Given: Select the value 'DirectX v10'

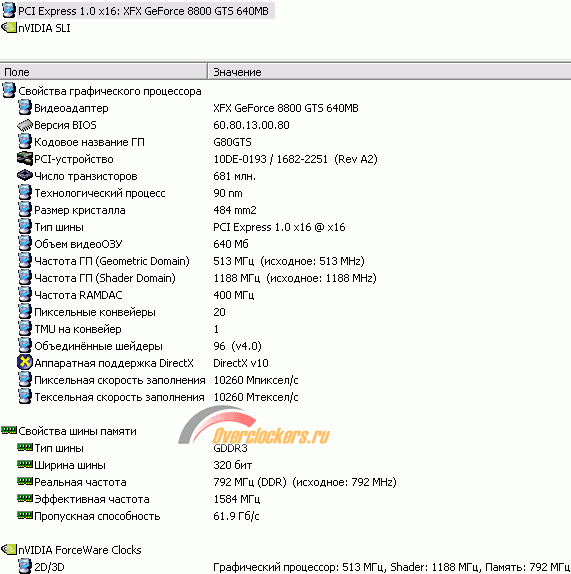Looking at the screenshot, I should [x=241, y=363].
